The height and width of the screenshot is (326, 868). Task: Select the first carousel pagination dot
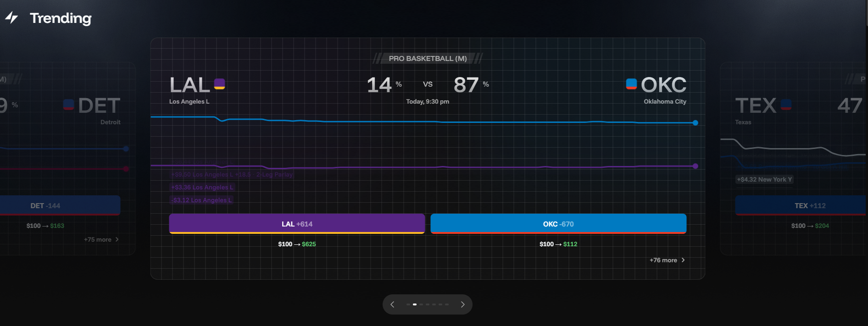pyautogui.click(x=408, y=304)
